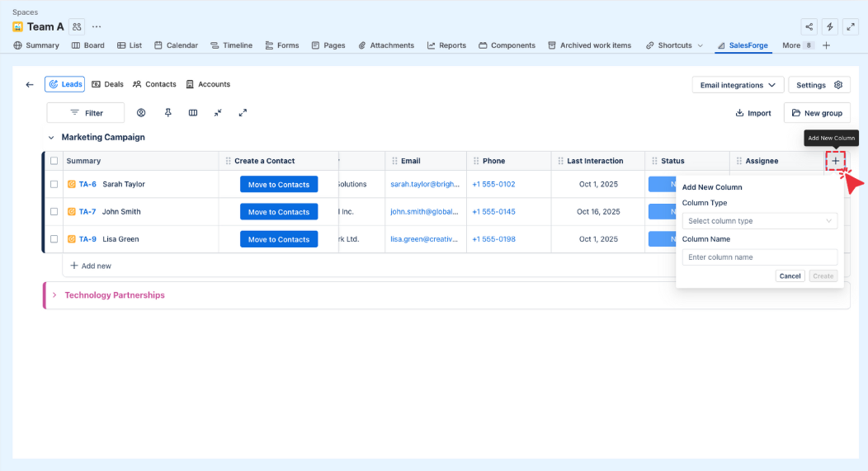Open the Email integrations dropdown
This screenshot has height=471, width=868.
738,85
